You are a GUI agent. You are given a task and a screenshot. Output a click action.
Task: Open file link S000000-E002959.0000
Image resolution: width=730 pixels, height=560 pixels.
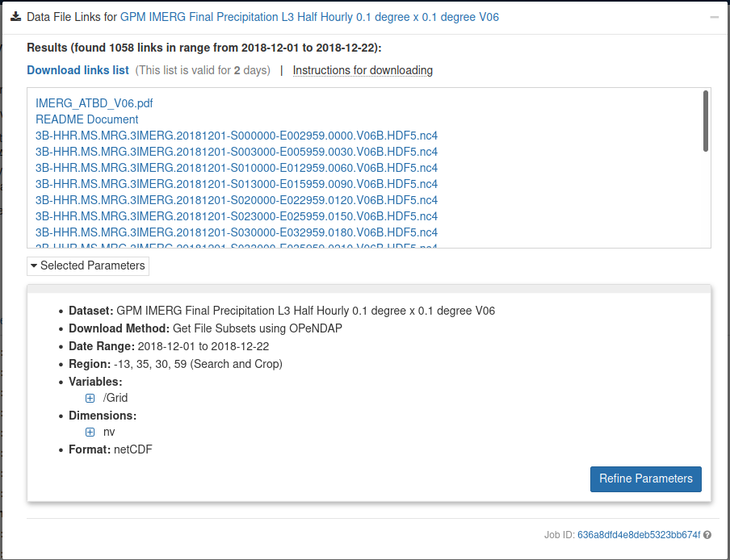(237, 136)
